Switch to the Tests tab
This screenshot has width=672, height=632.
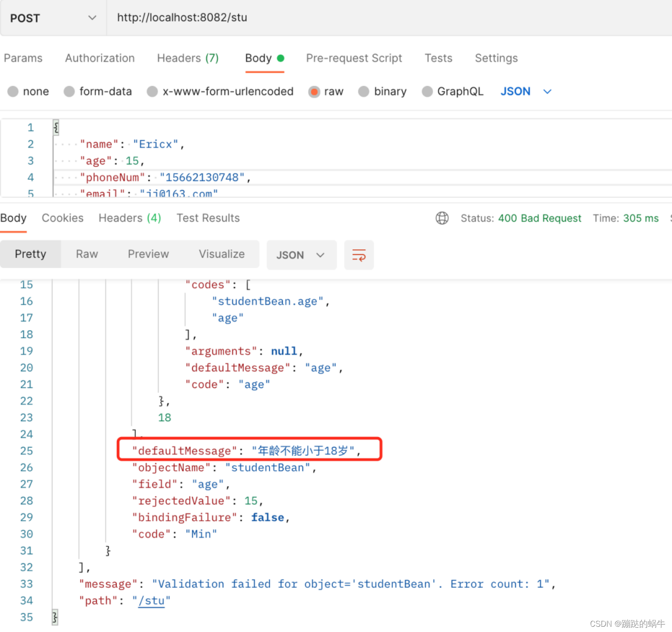click(438, 58)
